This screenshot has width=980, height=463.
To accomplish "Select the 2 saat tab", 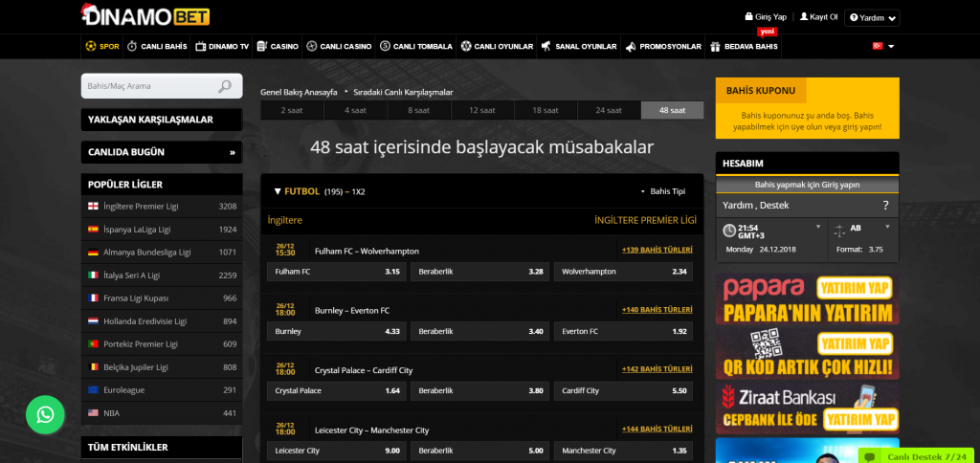I will [292, 110].
